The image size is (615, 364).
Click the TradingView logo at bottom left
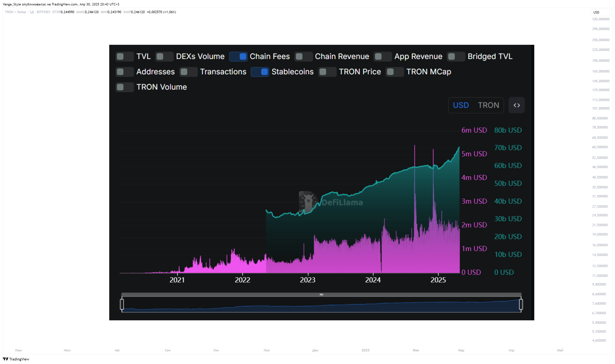[x=16, y=359]
